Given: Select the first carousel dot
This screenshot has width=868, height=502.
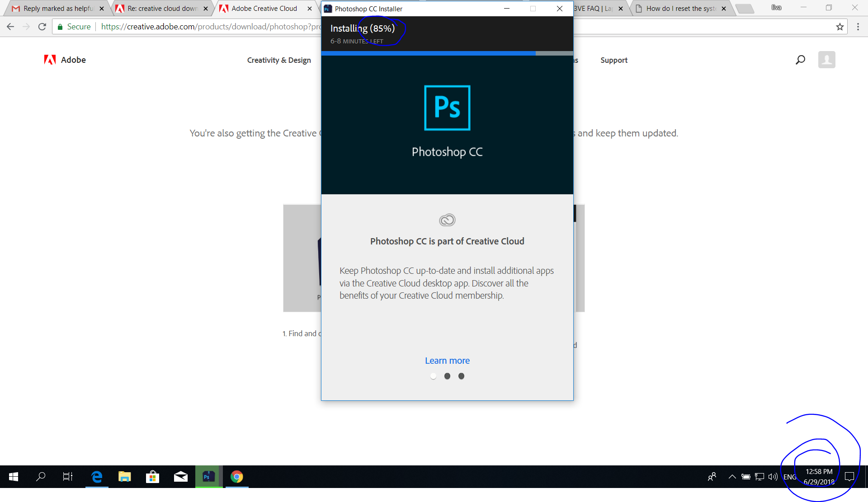Looking at the screenshot, I should 433,376.
